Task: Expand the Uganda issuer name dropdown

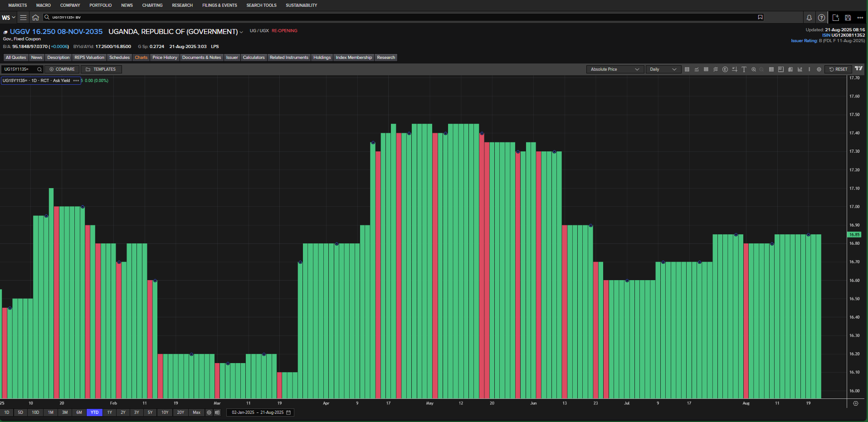Action: point(241,32)
